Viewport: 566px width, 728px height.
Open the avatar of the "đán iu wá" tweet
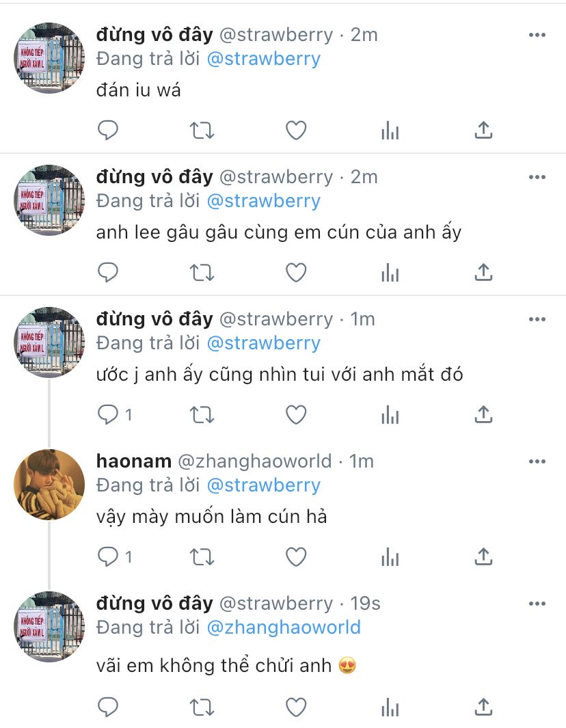pos(50,57)
